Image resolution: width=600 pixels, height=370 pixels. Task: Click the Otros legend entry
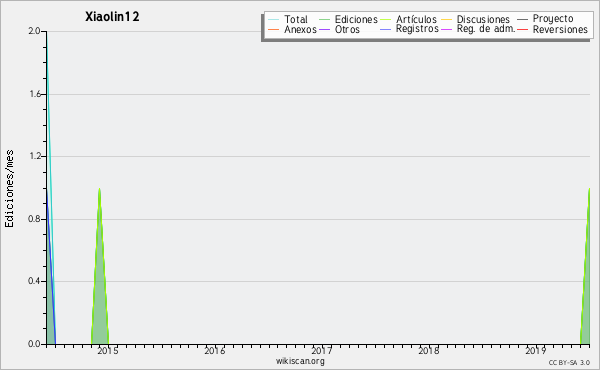point(339,29)
